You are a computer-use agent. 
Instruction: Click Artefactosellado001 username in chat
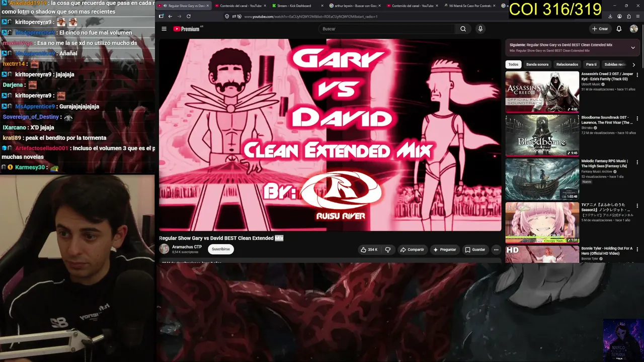click(x=42, y=148)
